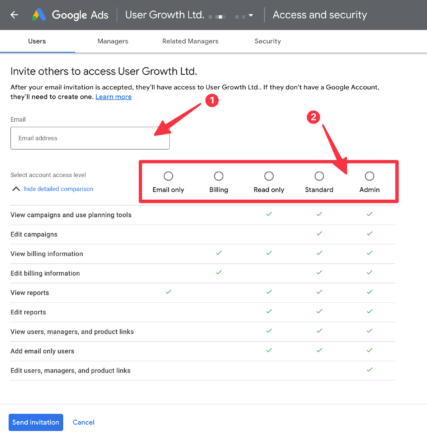
Task: Open the User Growth Ltd. account dropdown
Action: pyautogui.click(x=251, y=15)
